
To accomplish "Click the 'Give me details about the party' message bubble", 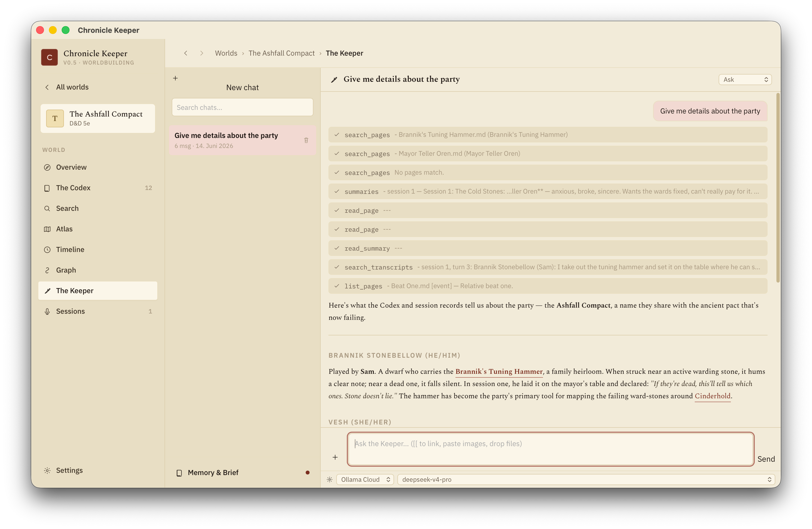I will tap(710, 111).
